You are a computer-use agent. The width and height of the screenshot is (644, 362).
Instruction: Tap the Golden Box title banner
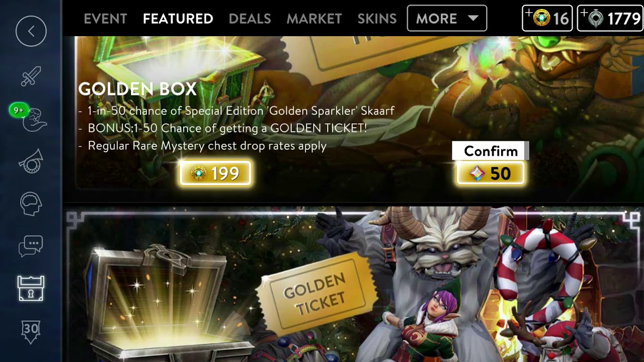[x=137, y=89]
